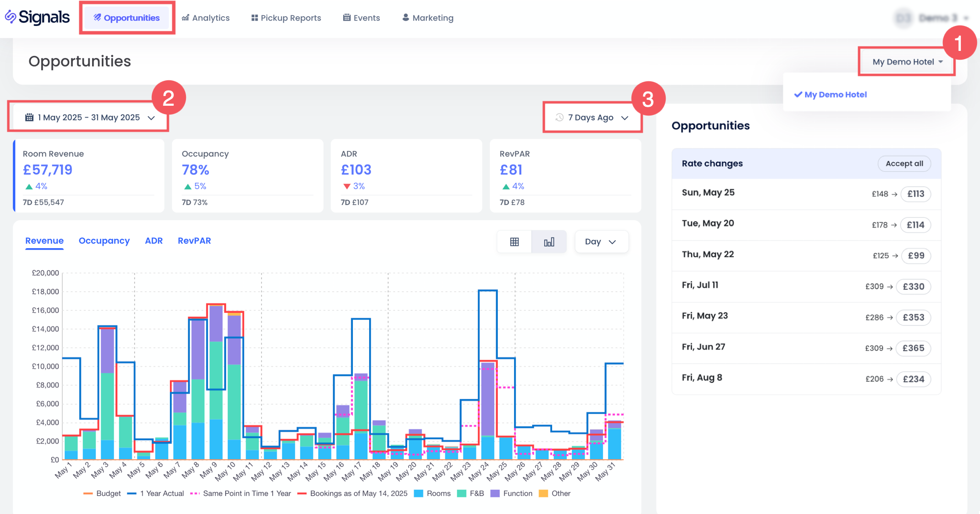Open Analytics from top navigation
The image size is (980, 514).
206,18
